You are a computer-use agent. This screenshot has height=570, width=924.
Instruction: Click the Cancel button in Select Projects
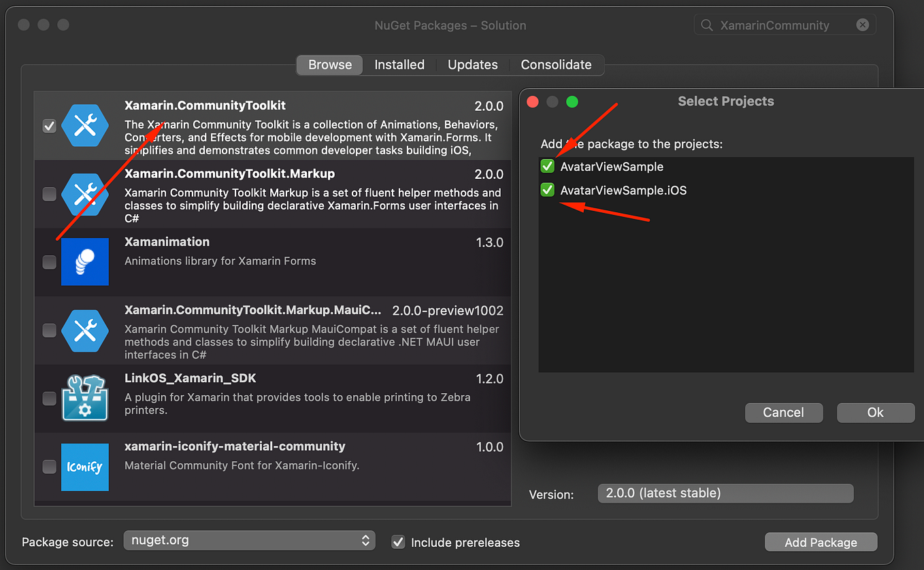[784, 412]
